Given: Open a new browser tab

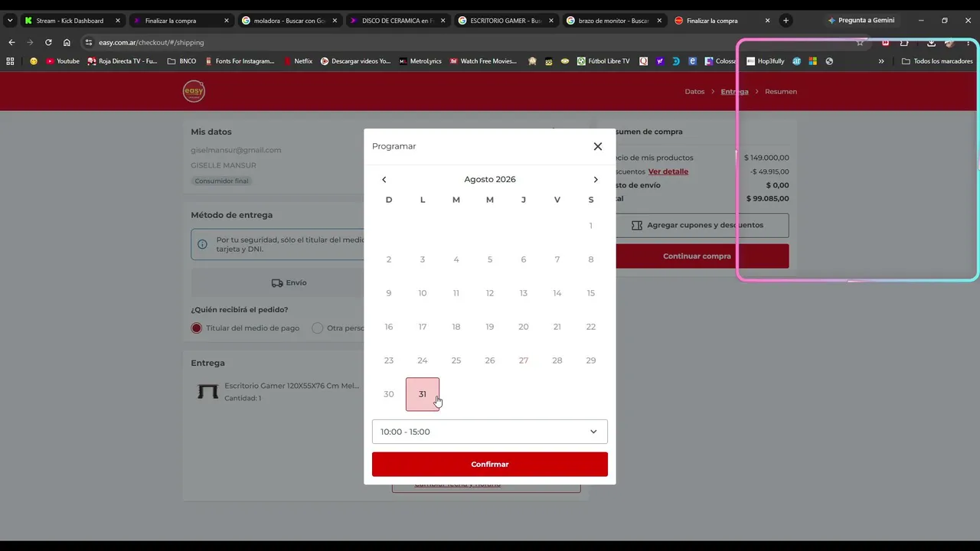Looking at the screenshot, I should (786, 21).
